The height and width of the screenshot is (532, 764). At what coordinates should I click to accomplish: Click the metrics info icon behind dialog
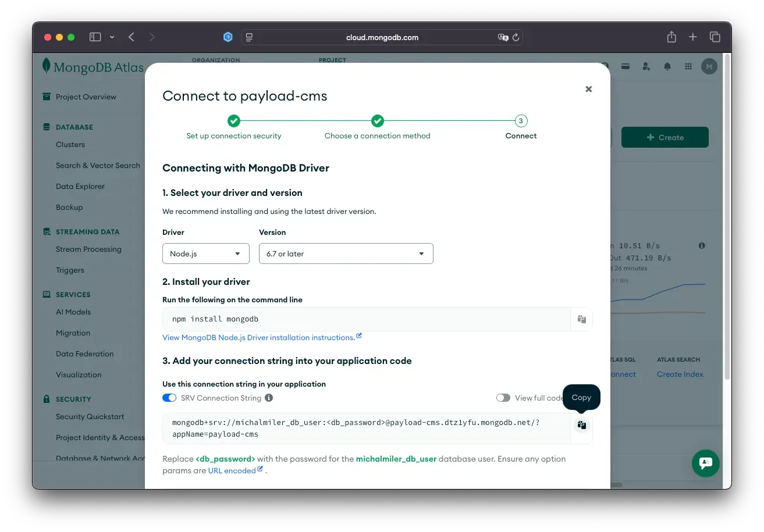[x=702, y=245]
